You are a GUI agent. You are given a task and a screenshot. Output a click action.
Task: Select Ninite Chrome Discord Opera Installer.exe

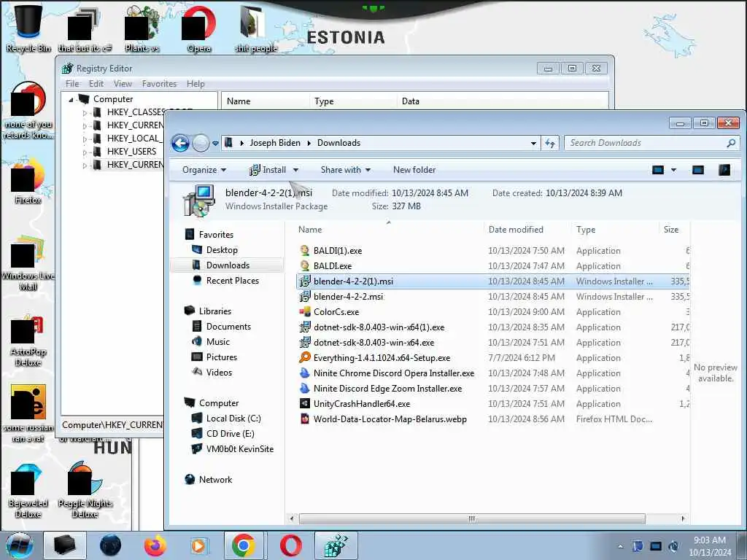pos(393,373)
